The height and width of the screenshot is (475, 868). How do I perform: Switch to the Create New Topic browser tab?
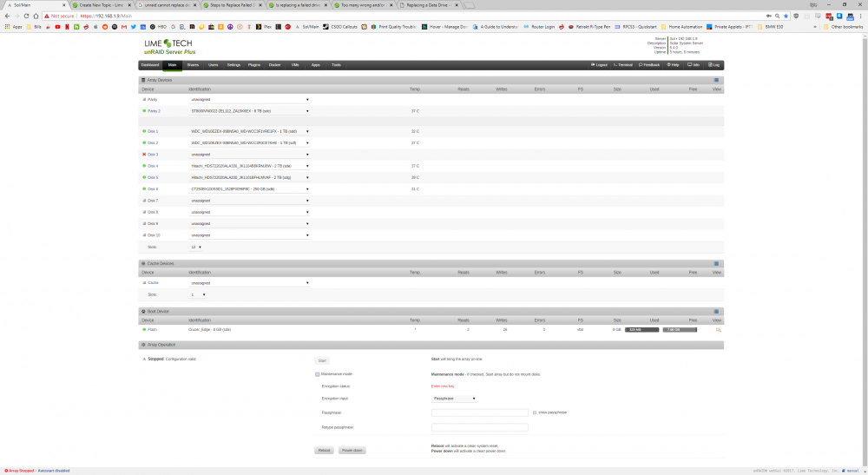tap(102, 5)
